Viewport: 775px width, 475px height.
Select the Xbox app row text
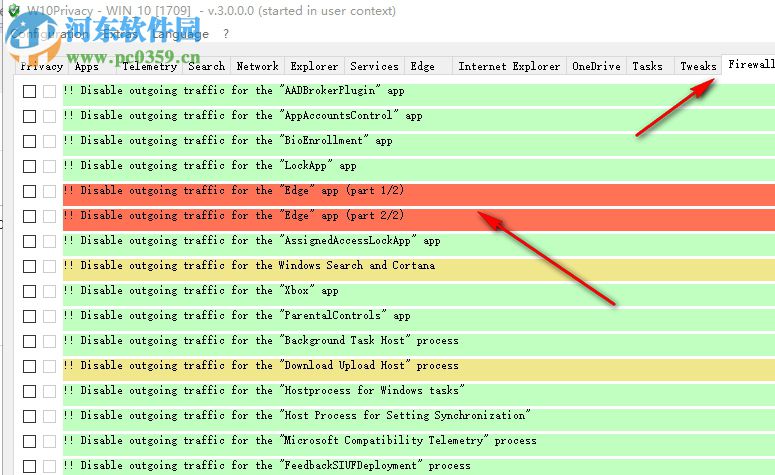pos(201,291)
